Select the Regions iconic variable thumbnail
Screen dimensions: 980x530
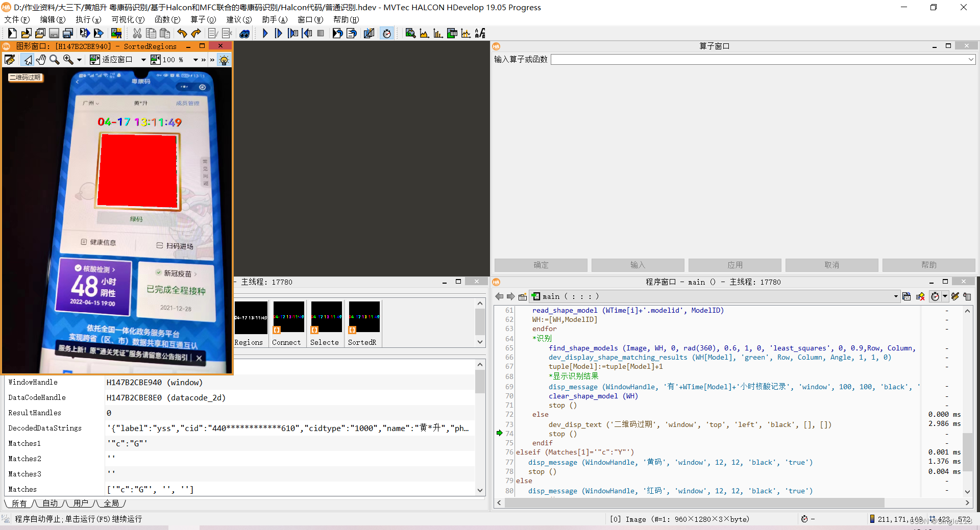pos(250,324)
